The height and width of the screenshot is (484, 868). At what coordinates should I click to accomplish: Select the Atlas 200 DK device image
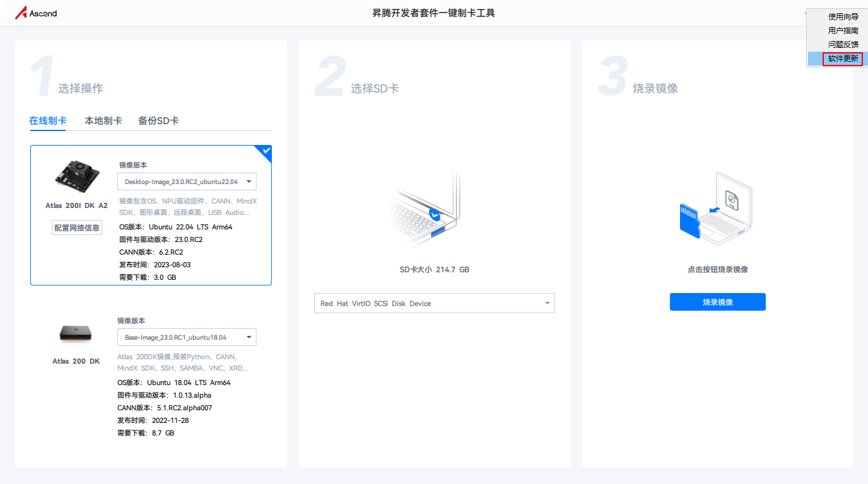76,333
